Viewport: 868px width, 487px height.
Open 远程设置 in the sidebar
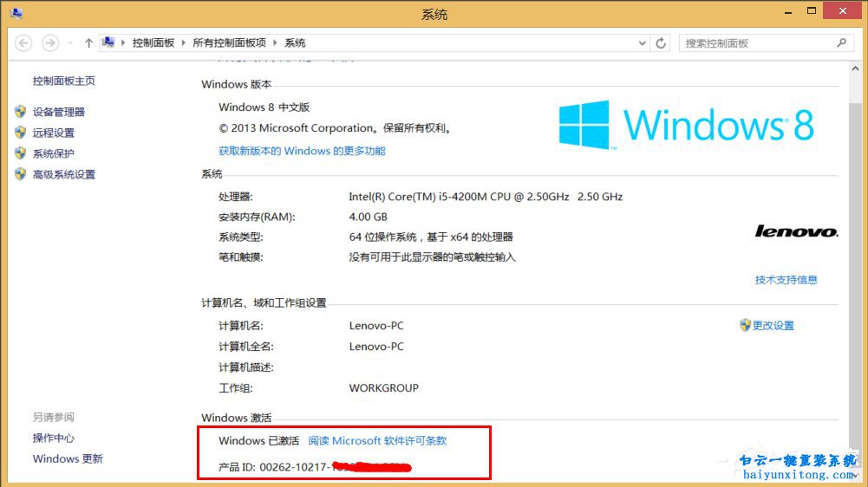coord(53,133)
